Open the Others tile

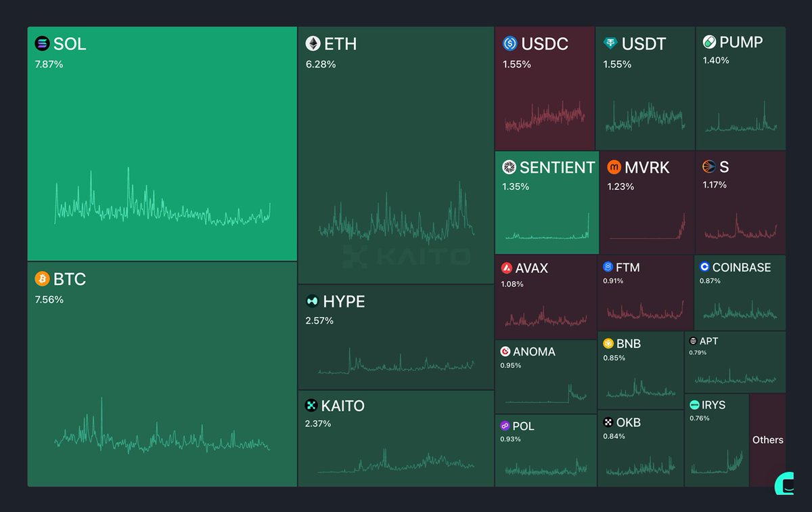[x=767, y=440]
